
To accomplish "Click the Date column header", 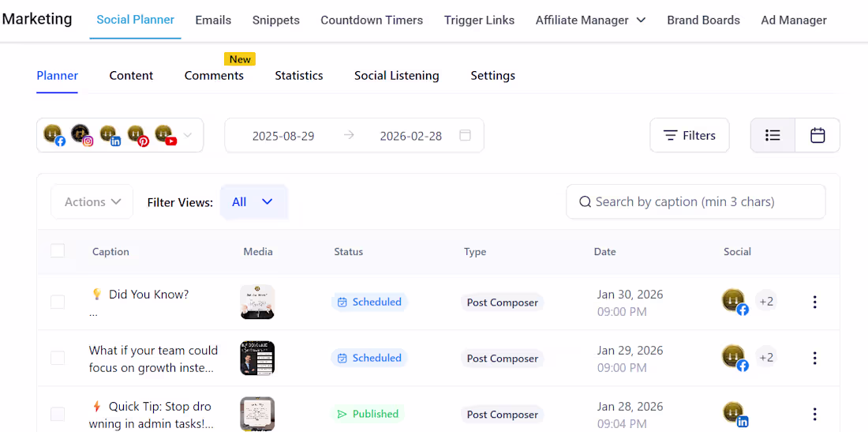I will click(x=605, y=251).
